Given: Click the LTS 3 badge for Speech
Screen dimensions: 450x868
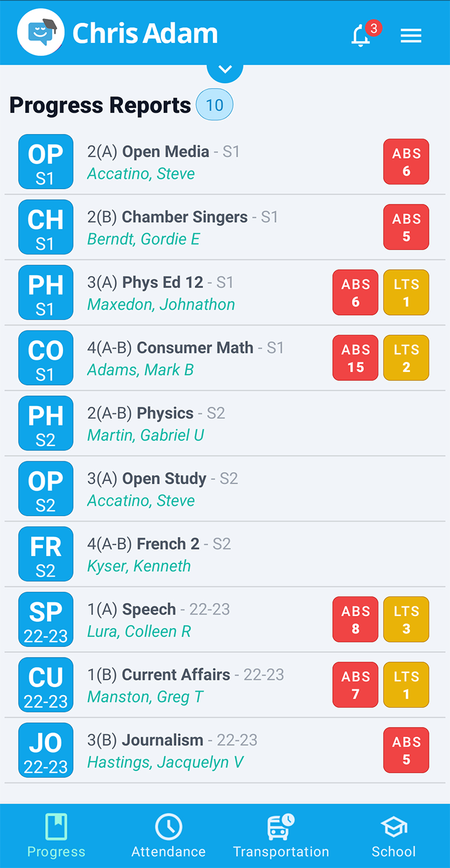Looking at the screenshot, I should 406,619.
